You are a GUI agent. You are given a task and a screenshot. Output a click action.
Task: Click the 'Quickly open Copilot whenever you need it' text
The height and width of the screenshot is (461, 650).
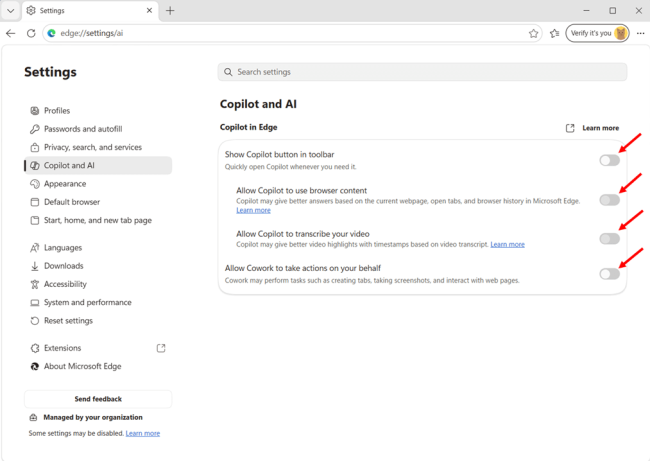(290, 167)
